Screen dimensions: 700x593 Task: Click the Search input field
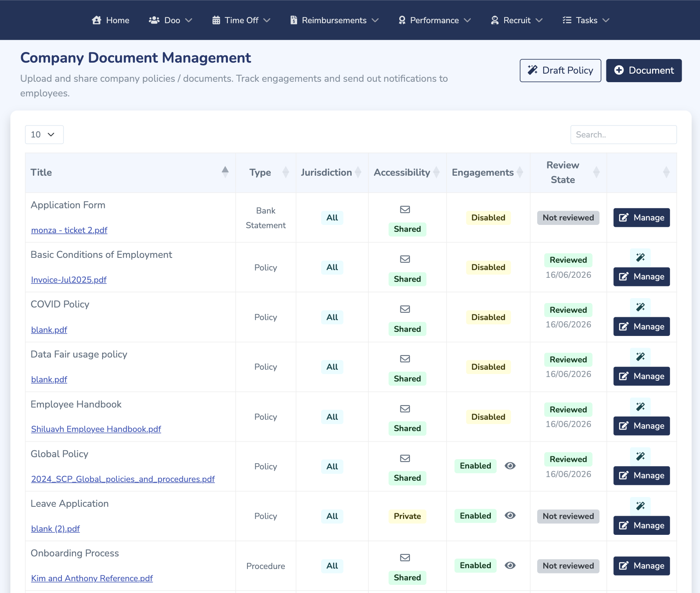pos(623,135)
